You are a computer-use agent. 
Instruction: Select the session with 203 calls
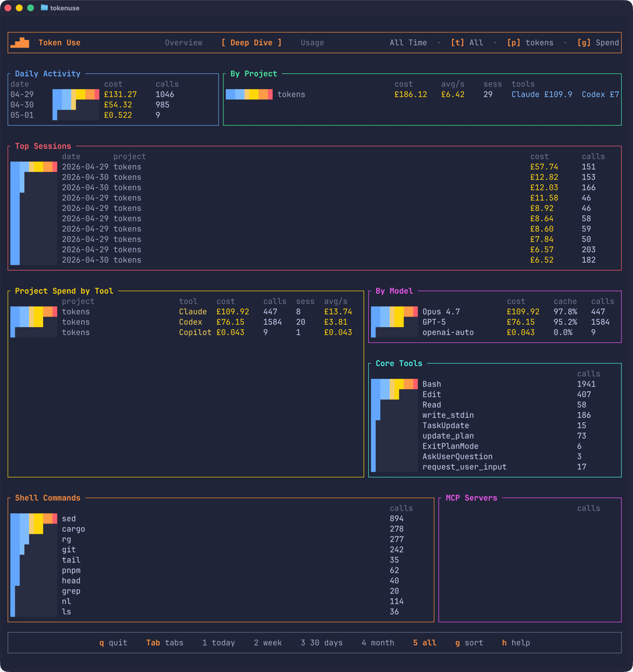pyautogui.click(x=314, y=249)
